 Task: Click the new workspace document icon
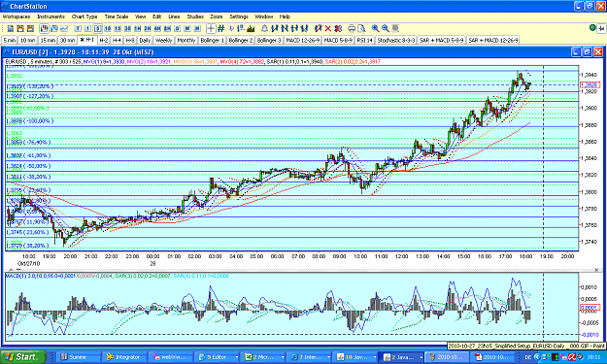point(11,28)
